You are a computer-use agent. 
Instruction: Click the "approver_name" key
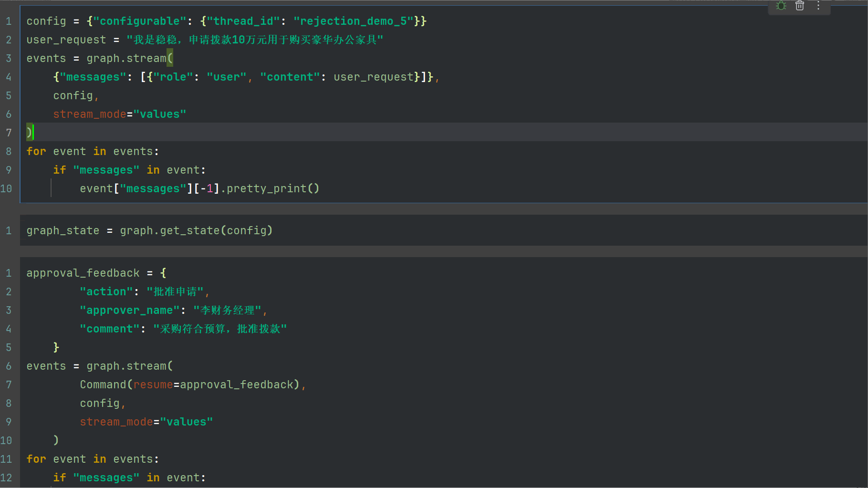(x=130, y=310)
